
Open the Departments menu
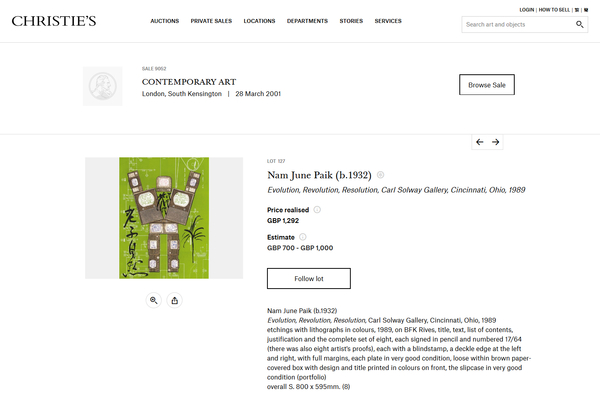click(x=307, y=21)
